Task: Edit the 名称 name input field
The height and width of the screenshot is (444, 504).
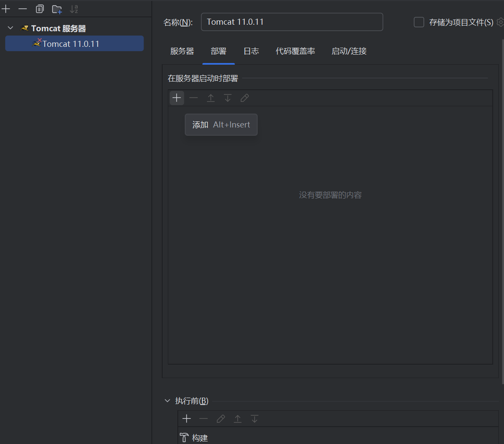Action: click(292, 22)
